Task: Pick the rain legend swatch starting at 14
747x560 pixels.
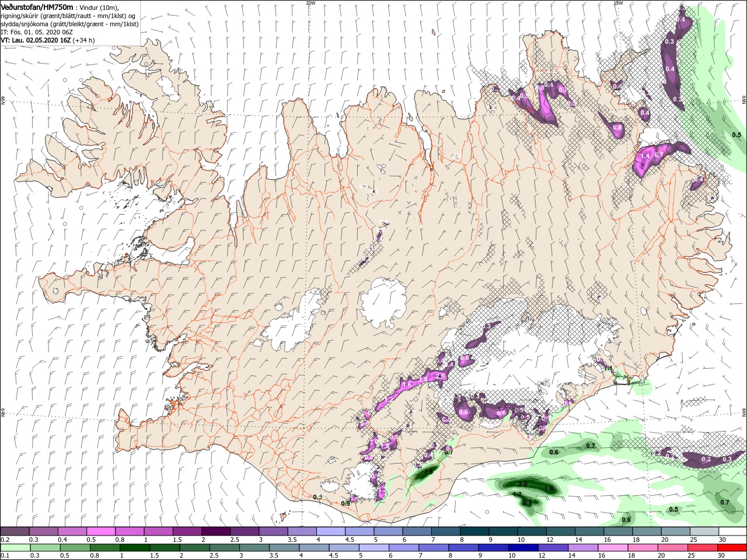Action: point(582,547)
